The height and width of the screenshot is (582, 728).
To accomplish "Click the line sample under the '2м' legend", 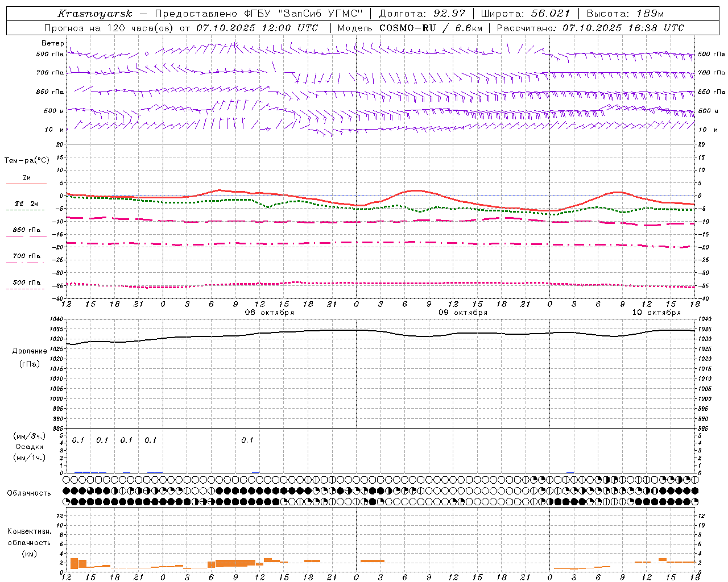I will tap(26, 184).
